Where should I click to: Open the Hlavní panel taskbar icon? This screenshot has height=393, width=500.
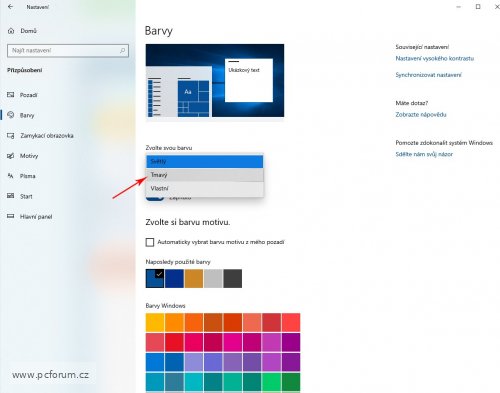click(x=11, y=216)
